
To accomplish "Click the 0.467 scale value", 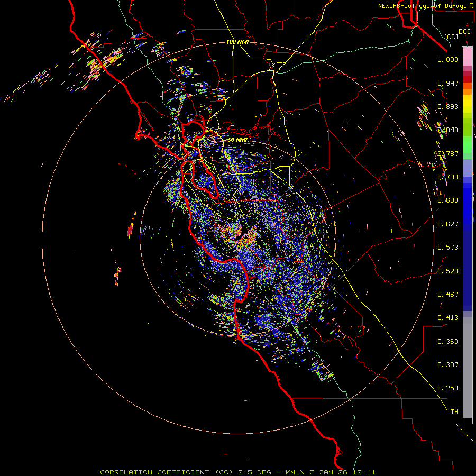I will click(448, 294).
